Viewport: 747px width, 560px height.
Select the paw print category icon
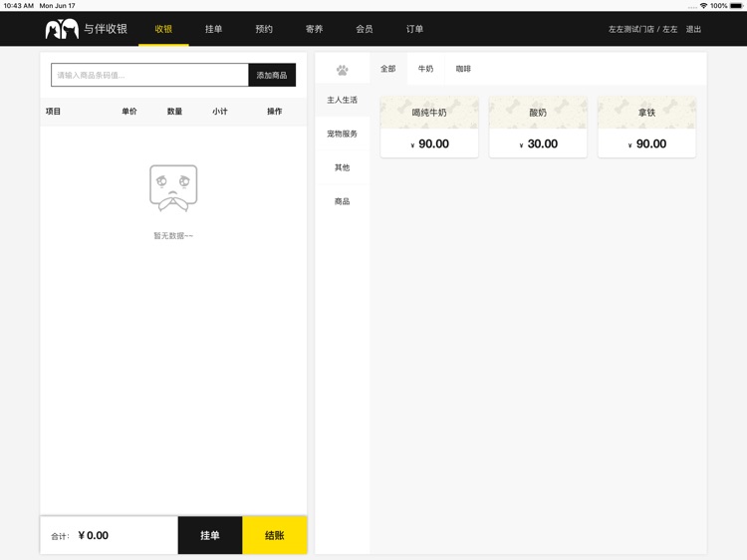point(342,70)
